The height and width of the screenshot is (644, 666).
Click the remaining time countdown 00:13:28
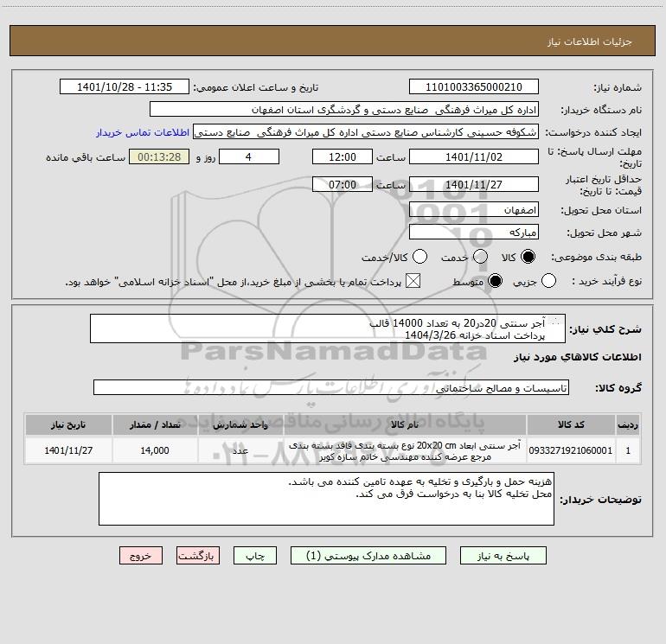tap(159, 156)
